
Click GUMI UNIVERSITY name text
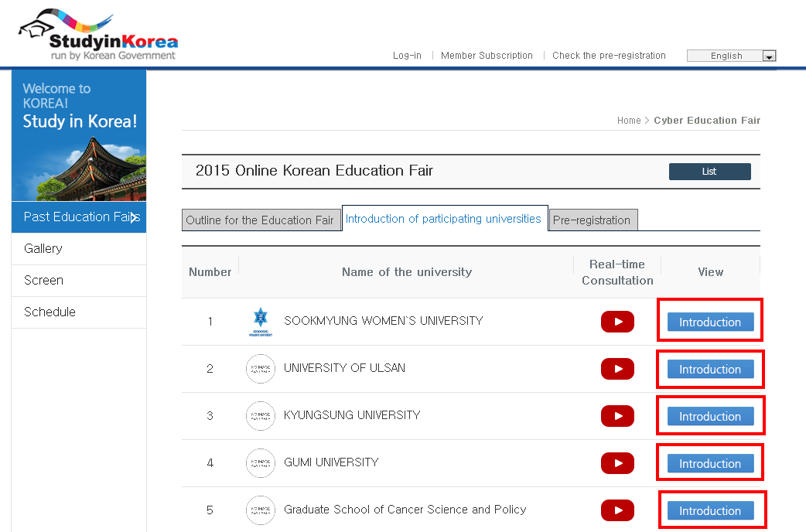[x=331, y=462]
